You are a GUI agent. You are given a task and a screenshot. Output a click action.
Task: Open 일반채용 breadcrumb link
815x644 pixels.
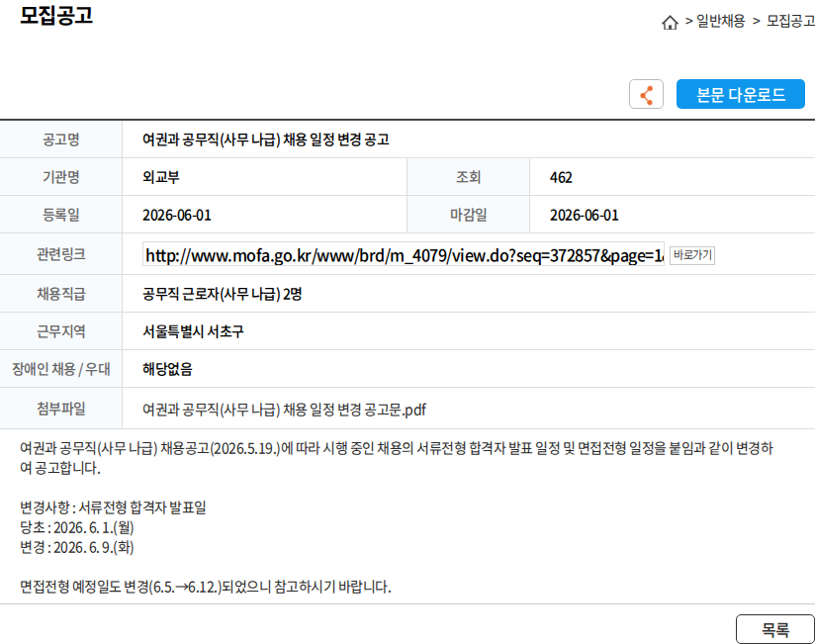tap(720, 21)
